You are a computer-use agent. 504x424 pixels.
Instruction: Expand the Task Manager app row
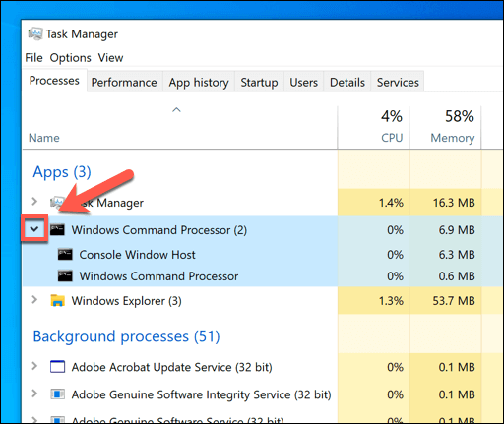click(34, 201)
